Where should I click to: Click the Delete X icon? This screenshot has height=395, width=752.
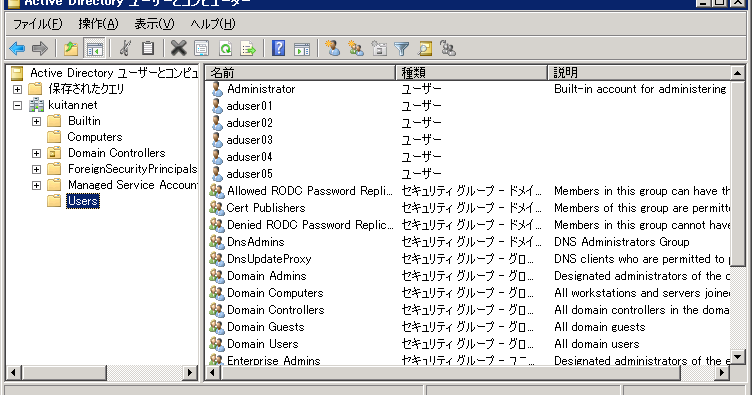tap(178, 48)
